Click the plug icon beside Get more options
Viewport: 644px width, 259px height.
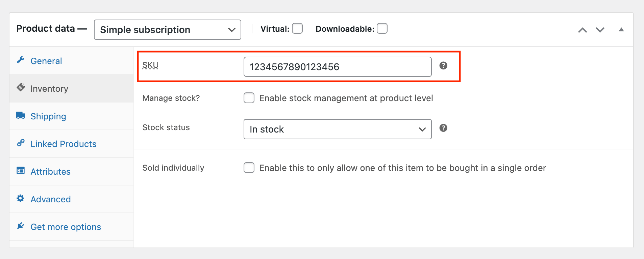coord(21,226)
